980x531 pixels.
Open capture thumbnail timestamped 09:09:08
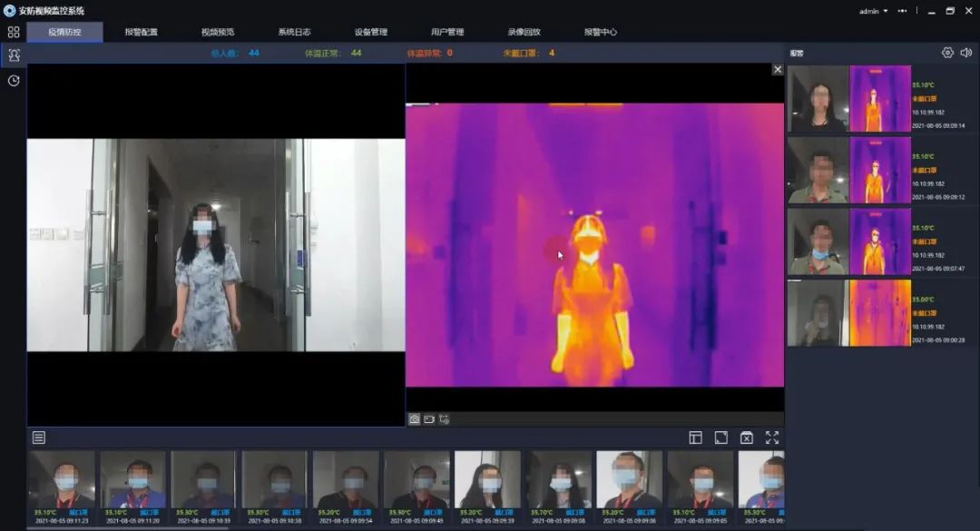559,487
